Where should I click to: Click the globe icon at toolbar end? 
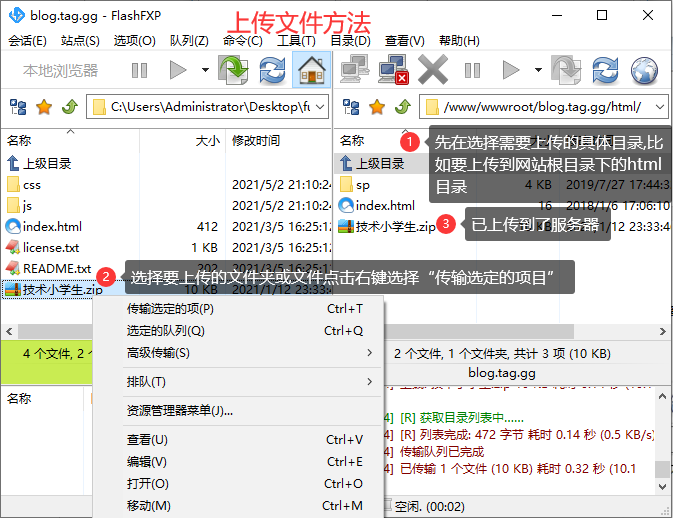[644, 70]
